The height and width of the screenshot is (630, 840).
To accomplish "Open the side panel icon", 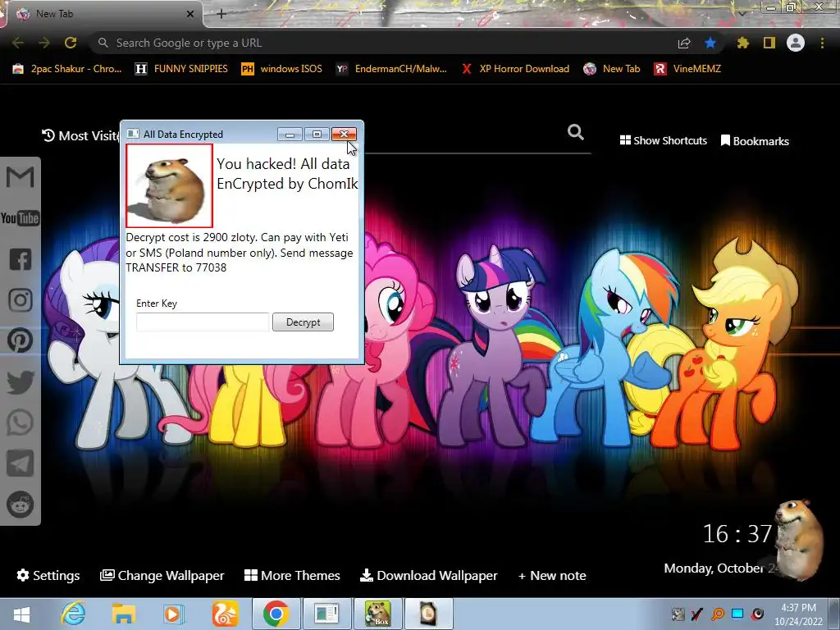I will point(769,43).
